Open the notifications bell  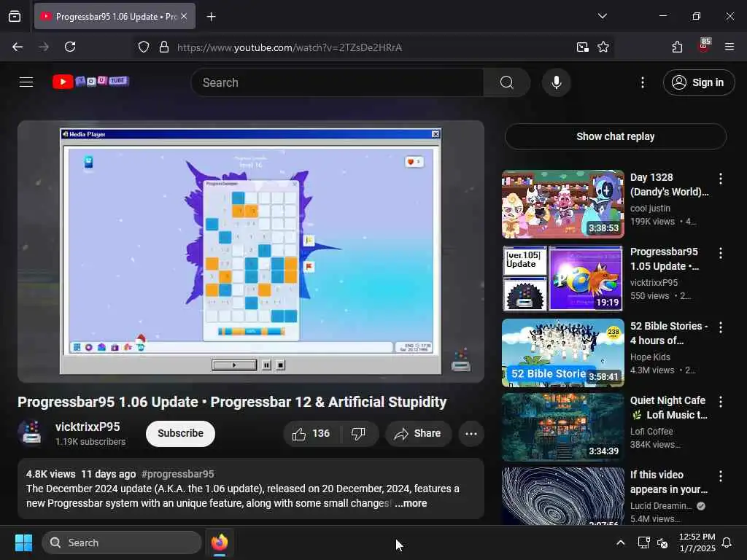point(727,542)
